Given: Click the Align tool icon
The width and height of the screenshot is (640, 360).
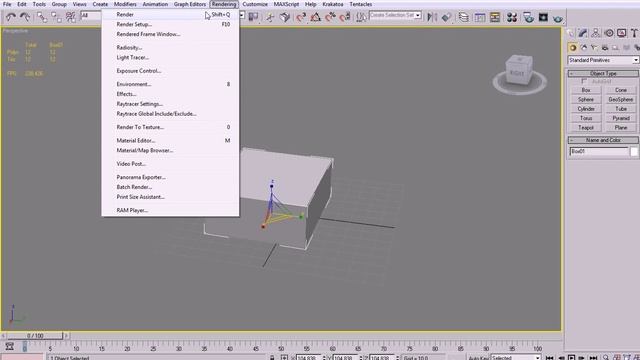Looking at the screenshot, I should (x=447, y=17).
